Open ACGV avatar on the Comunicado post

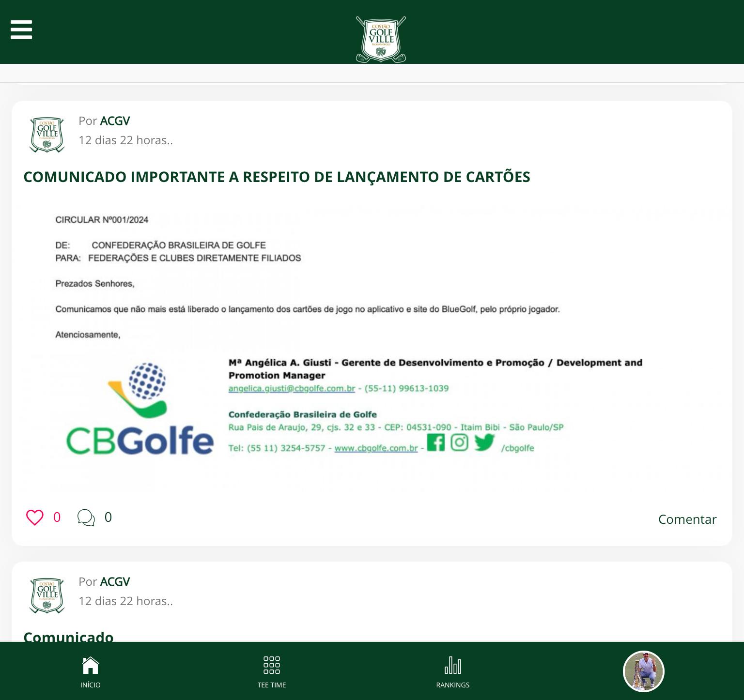point(47,595)
